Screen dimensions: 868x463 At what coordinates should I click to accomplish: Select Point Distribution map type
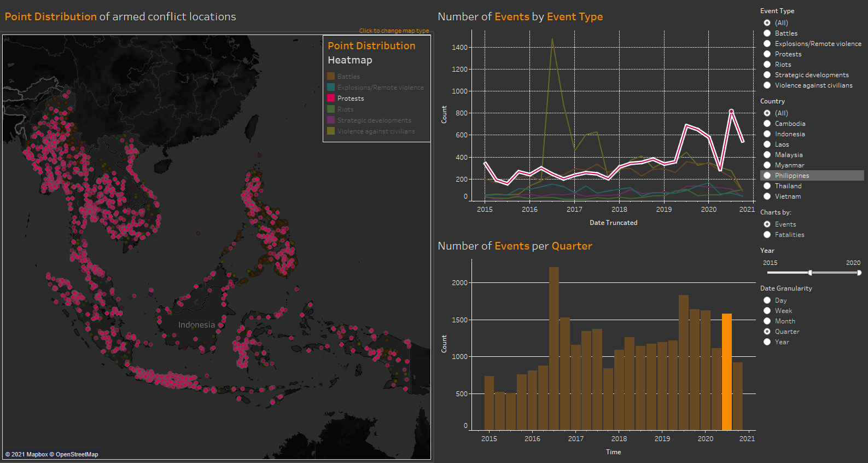click(371, 46)
